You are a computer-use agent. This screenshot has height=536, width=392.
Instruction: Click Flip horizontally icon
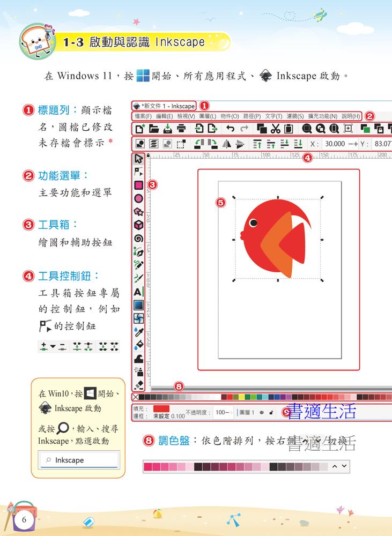point(226,144)
